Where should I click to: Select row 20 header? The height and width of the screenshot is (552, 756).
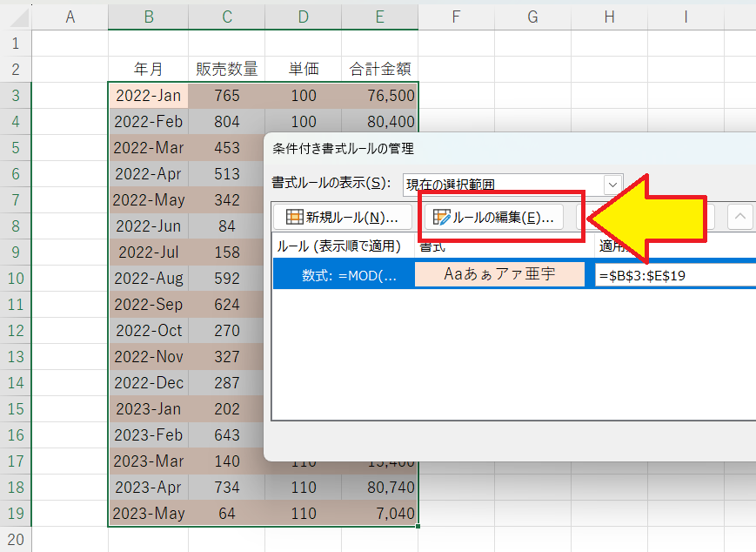click(x=15, y=540)
